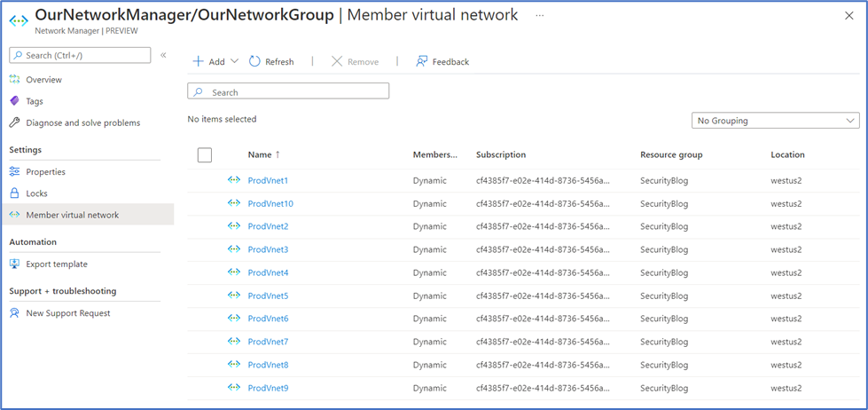Viewport: 868px width, 410px height.
Task: Click Dynamic in the ProdVnet2 row
Action: pos(430,226)
